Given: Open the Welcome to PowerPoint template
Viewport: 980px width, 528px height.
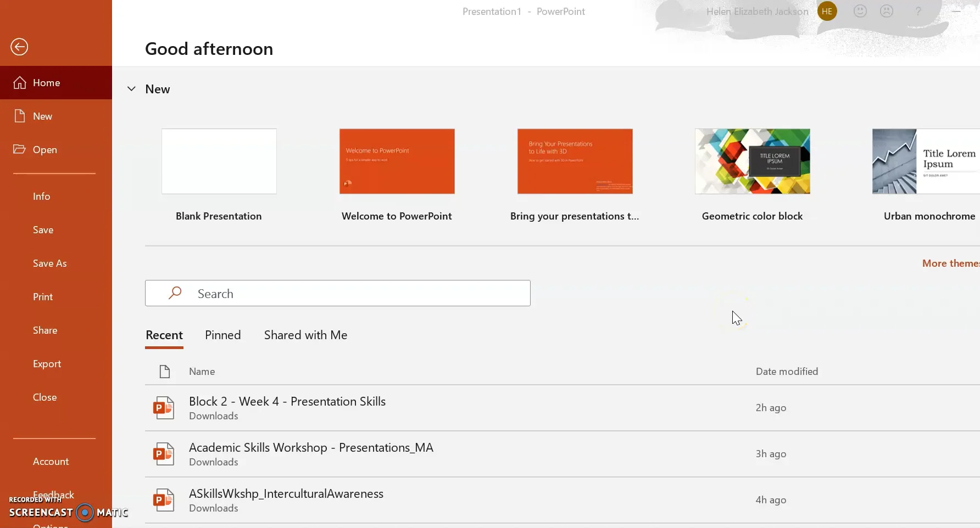Looking at the screenshot, I should point(397,161).
